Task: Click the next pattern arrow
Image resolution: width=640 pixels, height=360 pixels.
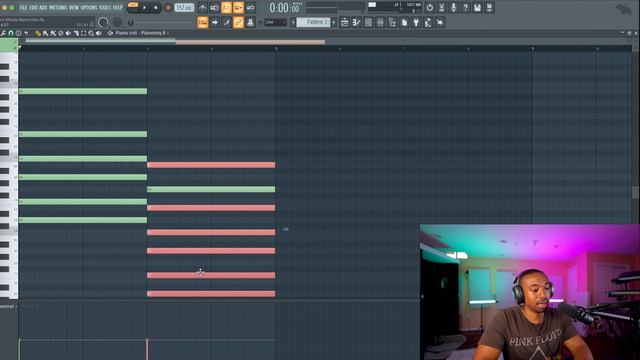Action: click(334, 22)
